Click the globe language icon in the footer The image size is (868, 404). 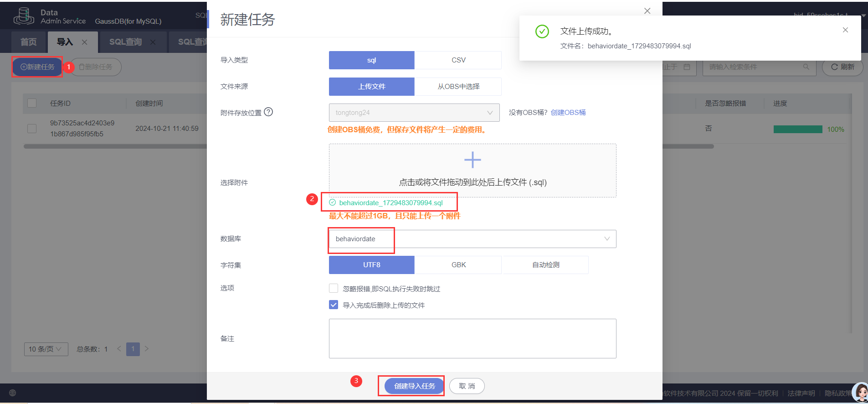click(x=13, y=393)
